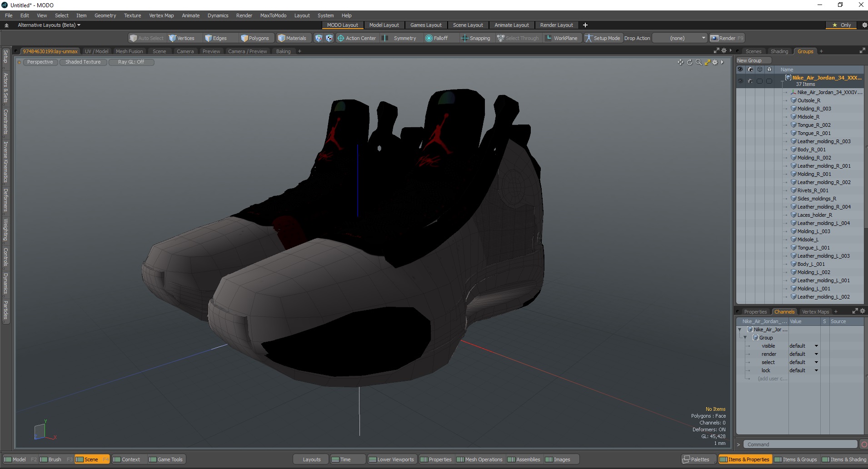Screen dimensions: 868x469
Task: Click the viewport rotate icon
Action: tap(689, 62)
